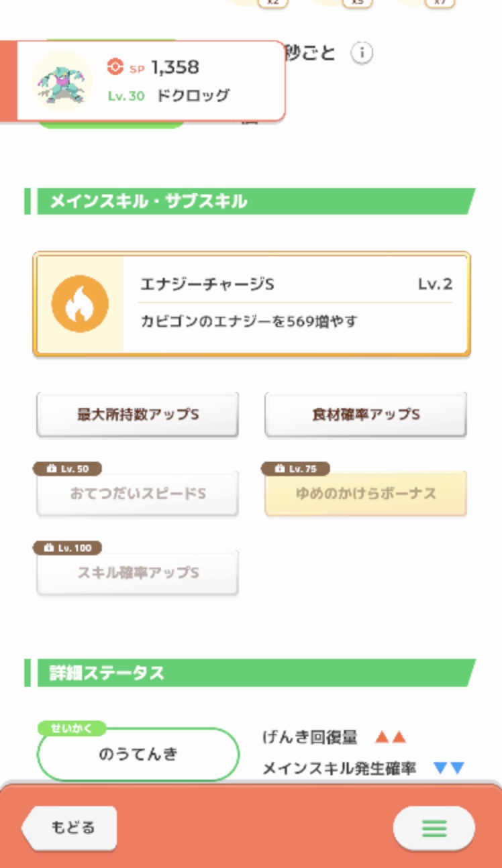Tap the orange flame skill icon

tap(80, 304)
